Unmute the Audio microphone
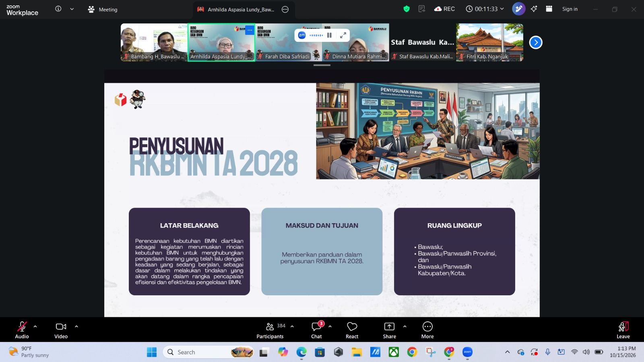 pyautogui.click(x=22, y=330)
